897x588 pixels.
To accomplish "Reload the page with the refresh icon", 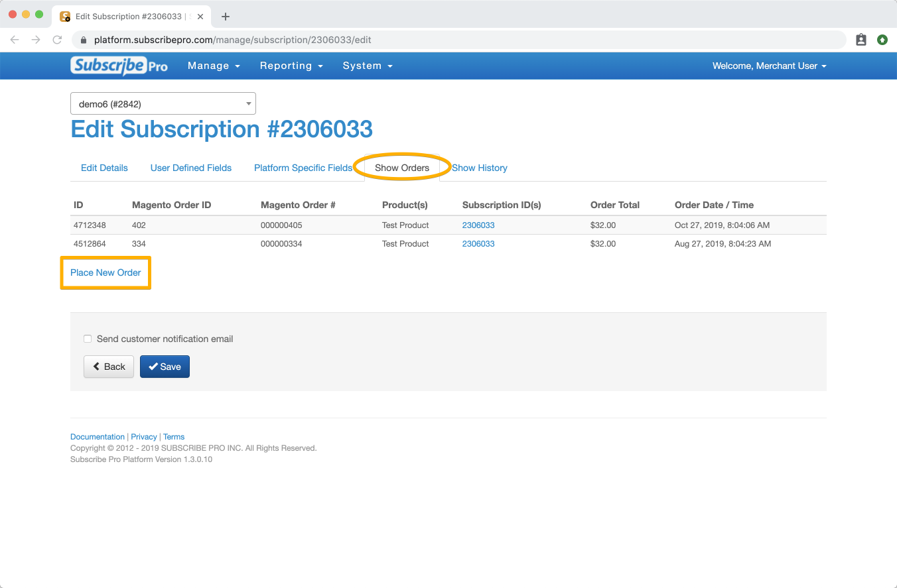I will (57, 40).
